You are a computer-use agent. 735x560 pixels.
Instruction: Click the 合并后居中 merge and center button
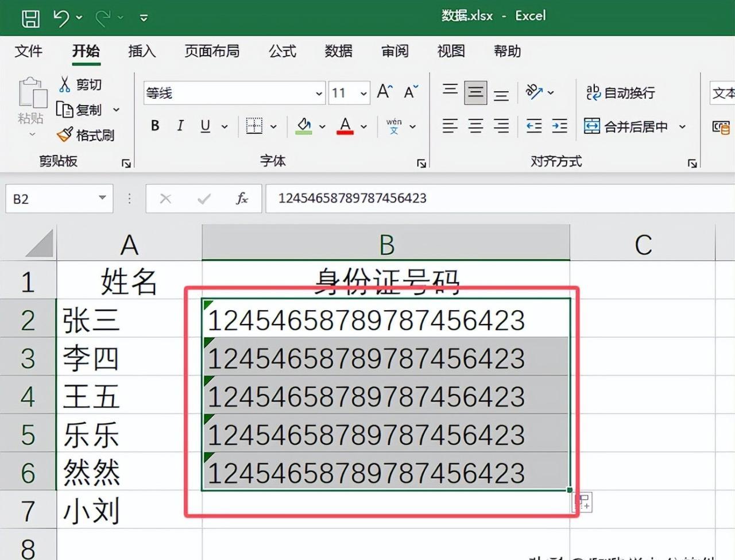[626, 126]
